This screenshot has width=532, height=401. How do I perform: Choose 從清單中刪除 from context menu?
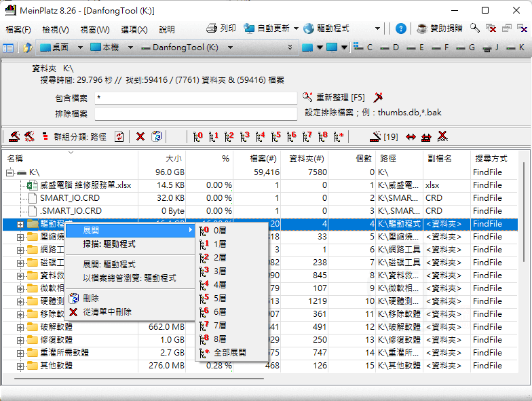coord(107,311)
